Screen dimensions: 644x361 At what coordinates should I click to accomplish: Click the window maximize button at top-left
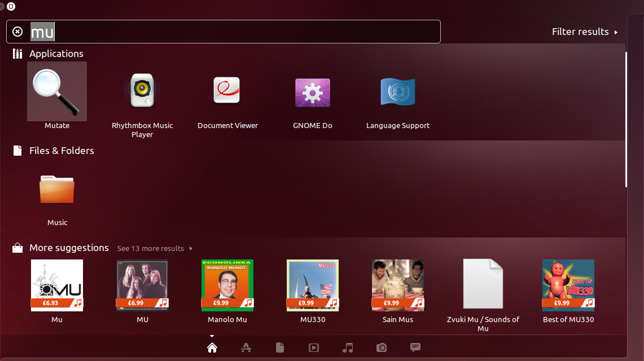tap(11, 6)
